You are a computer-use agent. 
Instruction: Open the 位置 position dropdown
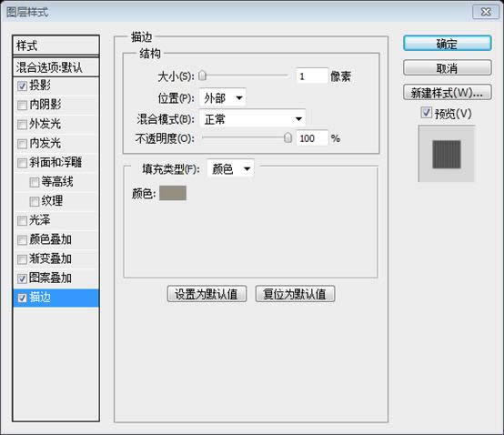tap(222, 97)
